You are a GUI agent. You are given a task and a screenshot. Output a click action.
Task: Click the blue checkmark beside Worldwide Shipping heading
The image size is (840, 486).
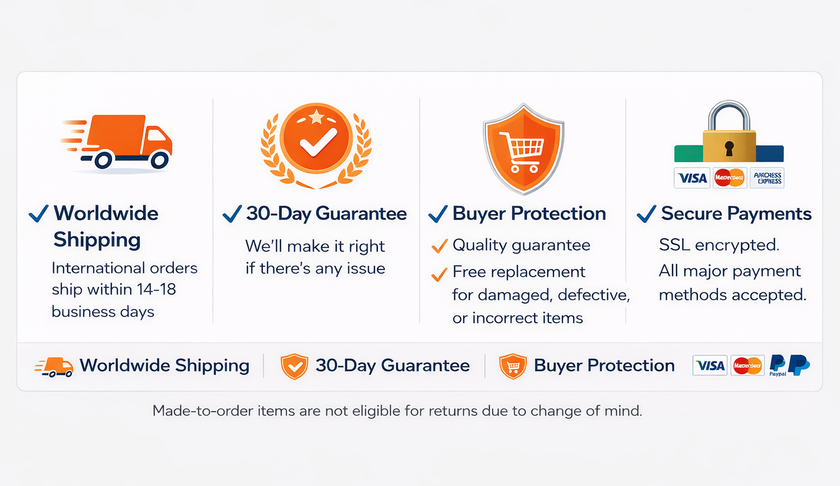[39, 213]
